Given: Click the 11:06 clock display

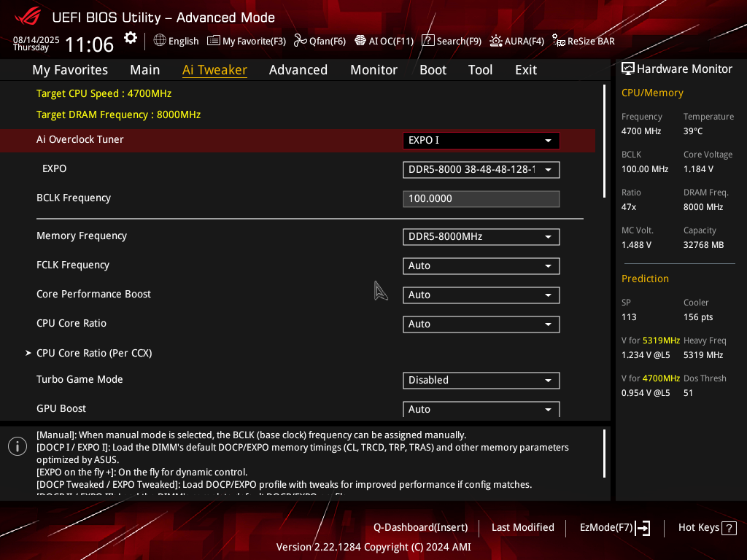Looking at the screenshot, I should pos(89,44).
